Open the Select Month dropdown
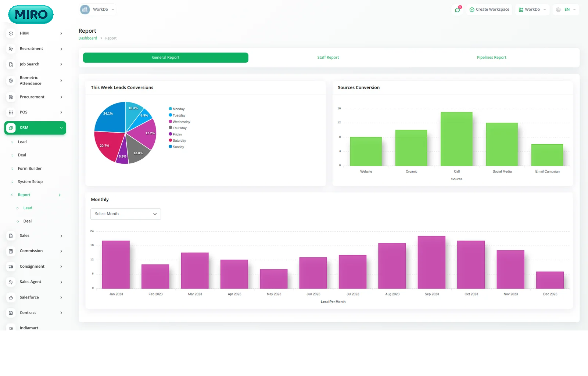The image size is (588, 376). point(126,214)
